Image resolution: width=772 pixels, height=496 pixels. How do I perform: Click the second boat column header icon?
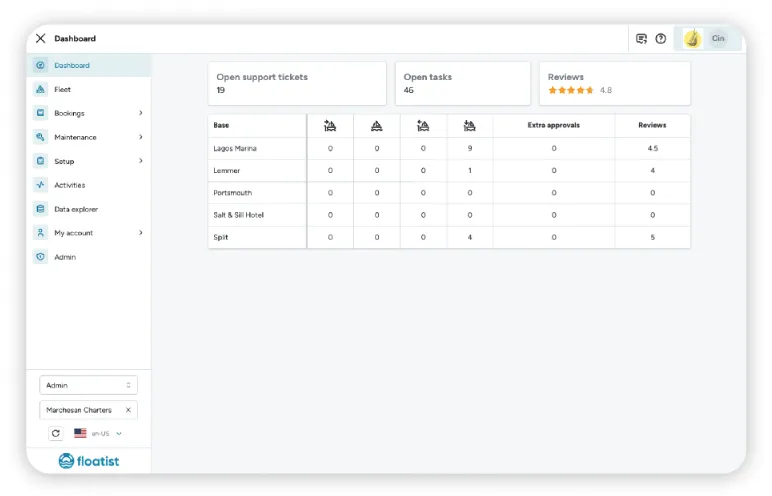377,126
